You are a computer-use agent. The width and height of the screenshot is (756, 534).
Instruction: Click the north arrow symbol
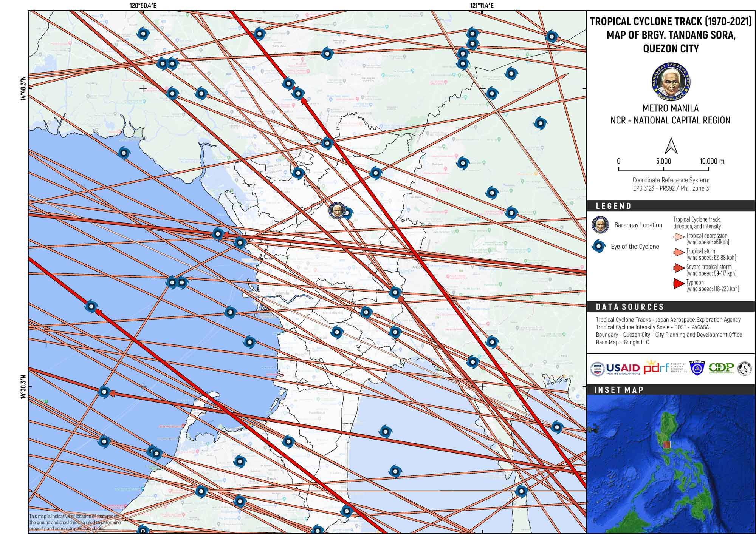click(671, 146)
